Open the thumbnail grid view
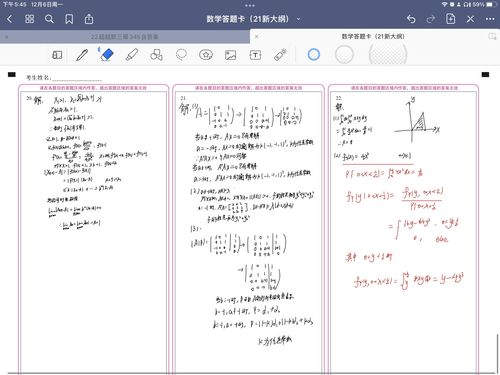This screenshot has height=375, width=500. 29,19
